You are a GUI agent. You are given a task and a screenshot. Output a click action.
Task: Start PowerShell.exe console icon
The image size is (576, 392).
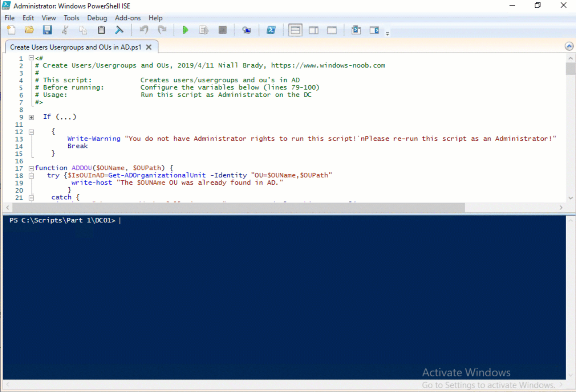click(271, 30)
